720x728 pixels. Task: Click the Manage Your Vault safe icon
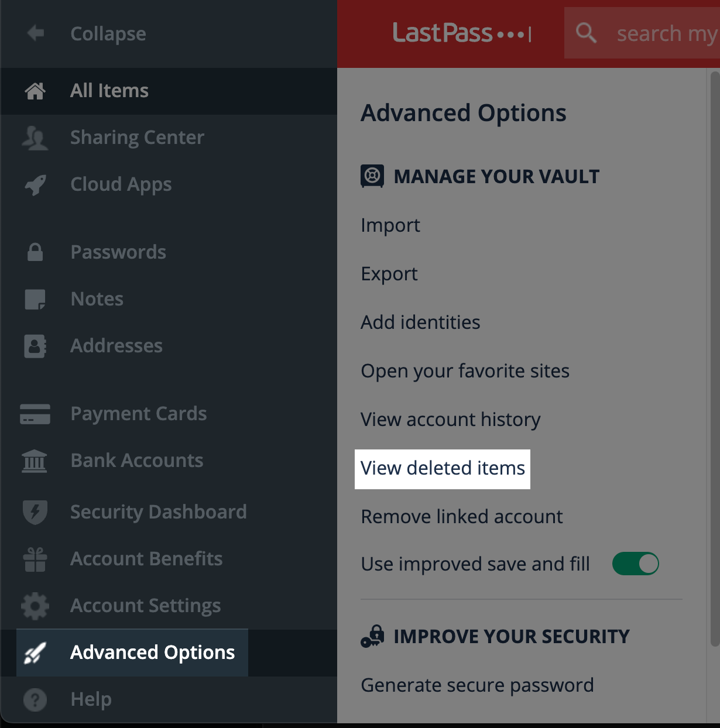pos(372,176)
